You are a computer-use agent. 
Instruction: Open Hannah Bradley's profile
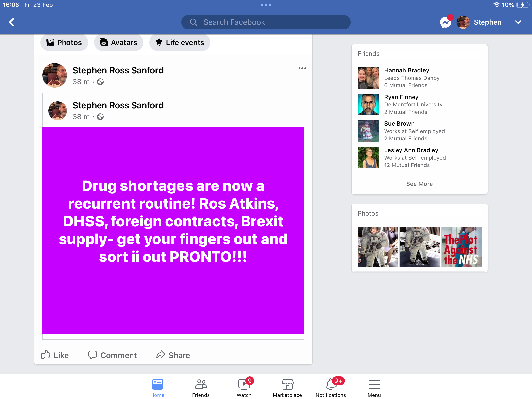click(407, 70)
